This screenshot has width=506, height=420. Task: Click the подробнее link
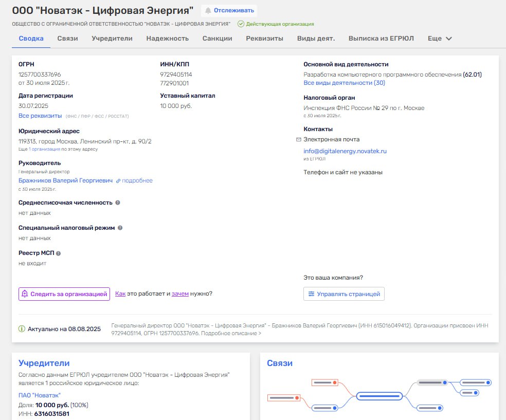tap(137, 180)
